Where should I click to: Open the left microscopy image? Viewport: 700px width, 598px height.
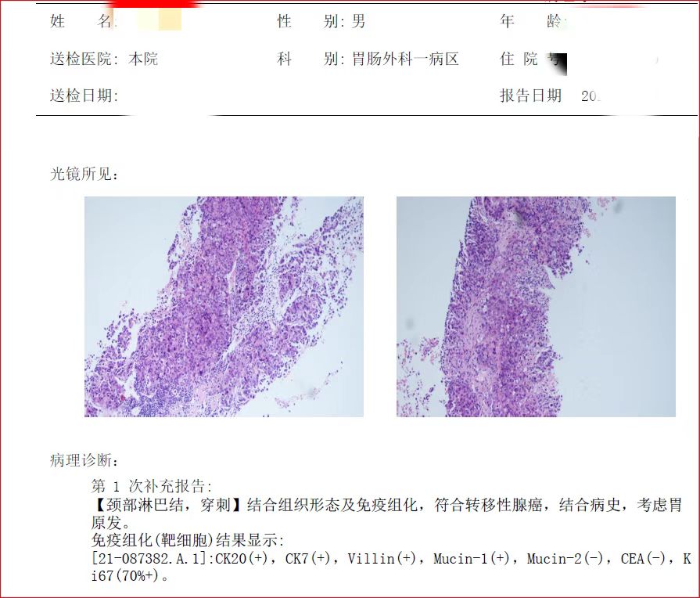tap(224, 305)
